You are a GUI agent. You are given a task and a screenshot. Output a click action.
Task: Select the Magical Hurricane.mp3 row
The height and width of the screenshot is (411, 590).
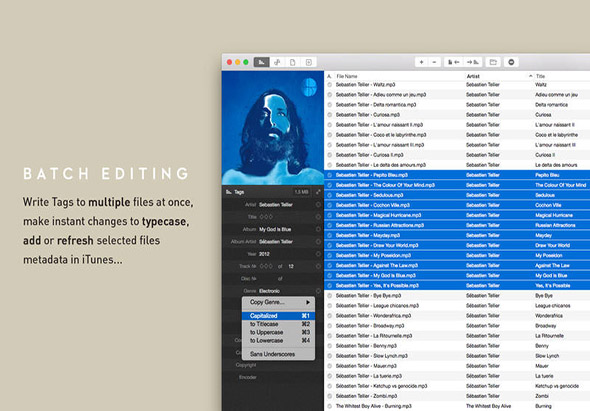pos(457,215)
